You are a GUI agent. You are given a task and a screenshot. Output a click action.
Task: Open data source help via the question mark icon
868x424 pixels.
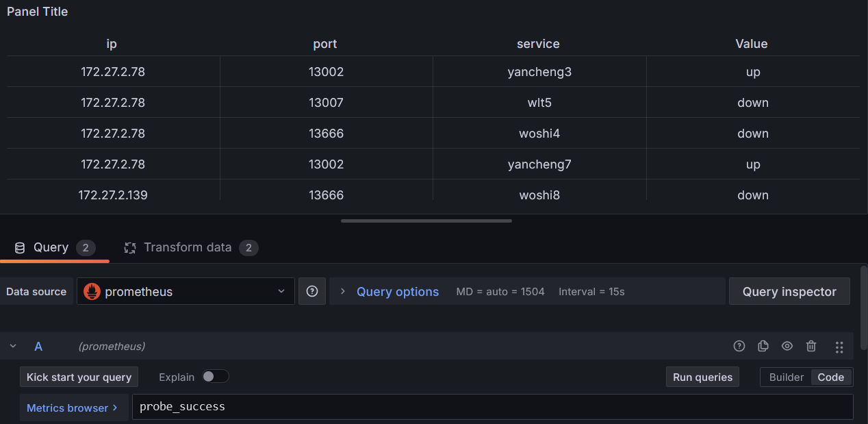(x=312, y=291)
